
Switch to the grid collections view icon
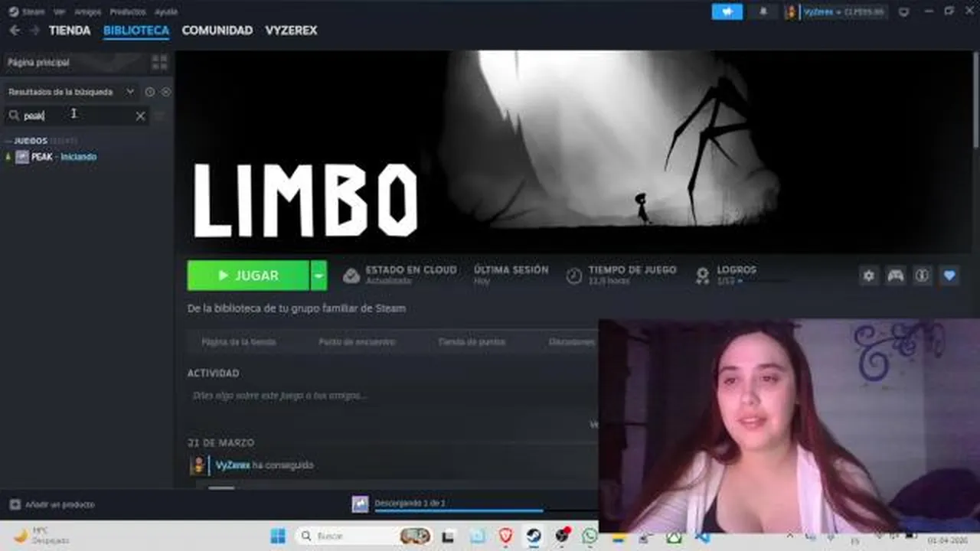click(159, 62)
